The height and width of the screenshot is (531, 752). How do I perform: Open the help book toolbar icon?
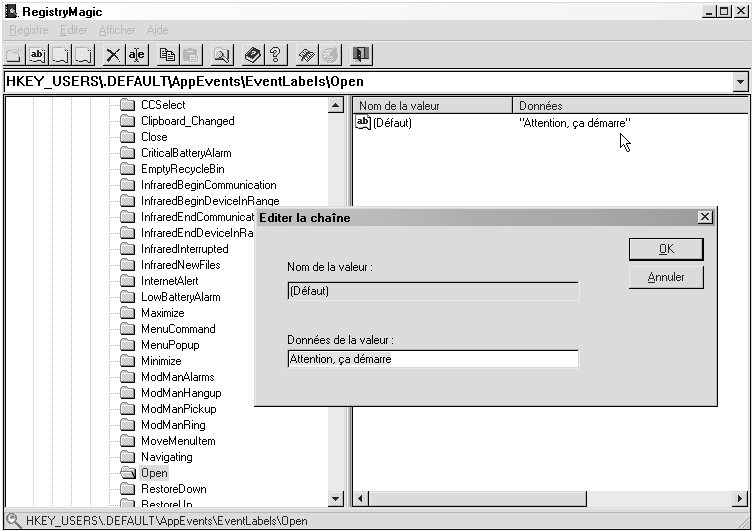252,55
